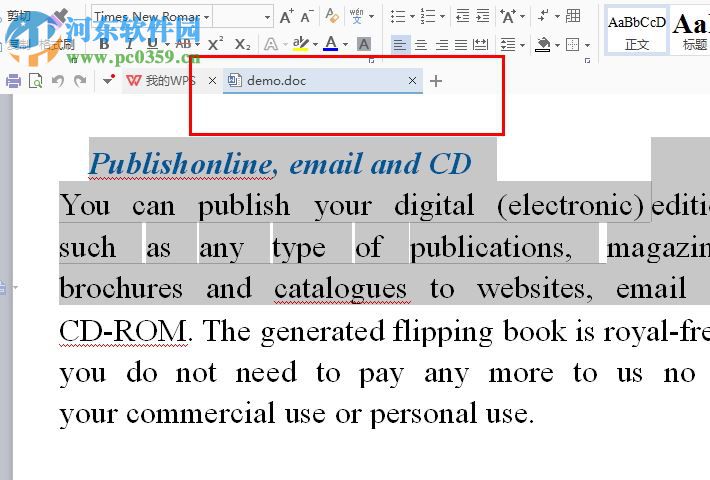Toggle bold formatting
This screenshot has width=710, height=480.
coord(105,44)
